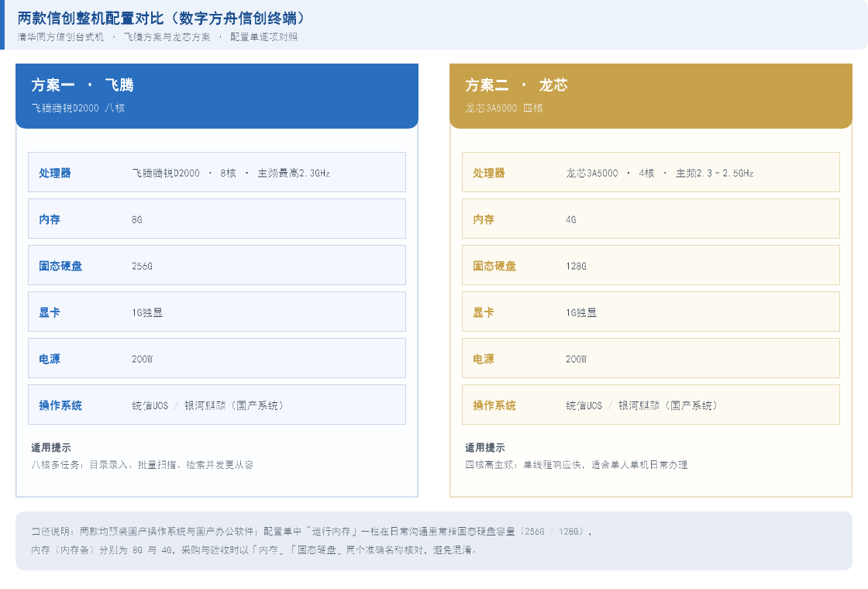Image resolution: width=868 pixels, height=589 pixels.
Task: Click 1G独显 value in 飞腾 card
Action: 147,313
